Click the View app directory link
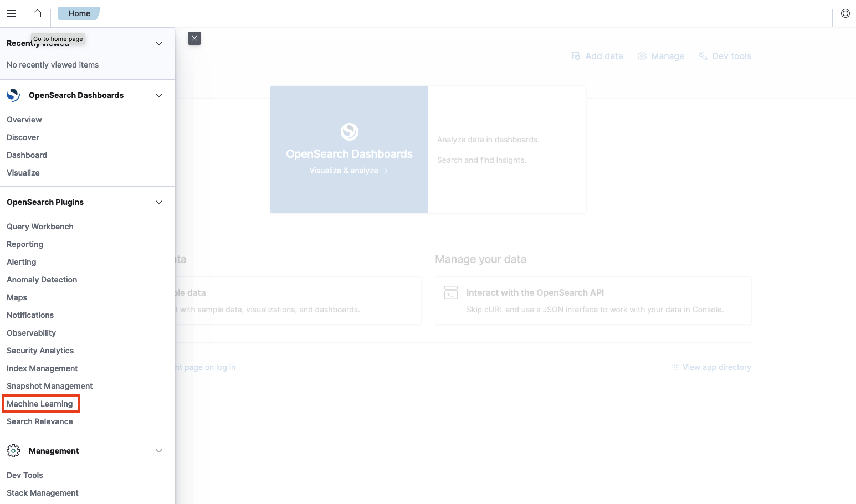 [x=716, y=367]
